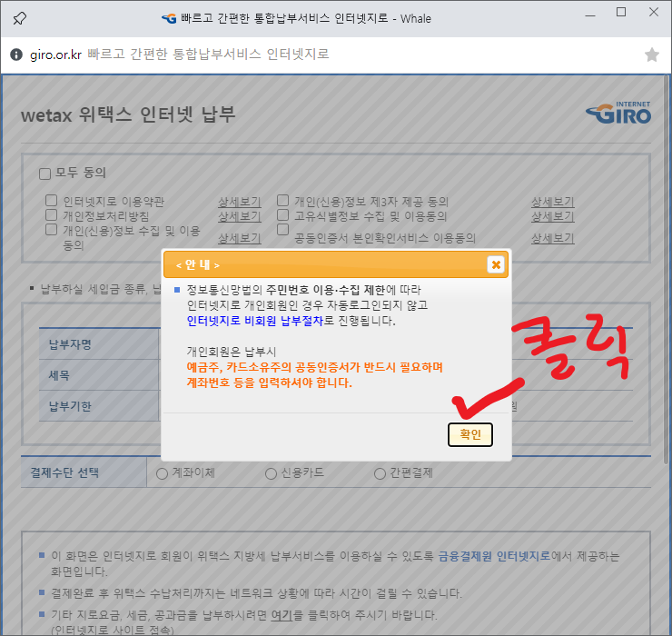Open 상세보기 for 개인(신용)정보 수집 및 이용 동의

coord(240,238)
